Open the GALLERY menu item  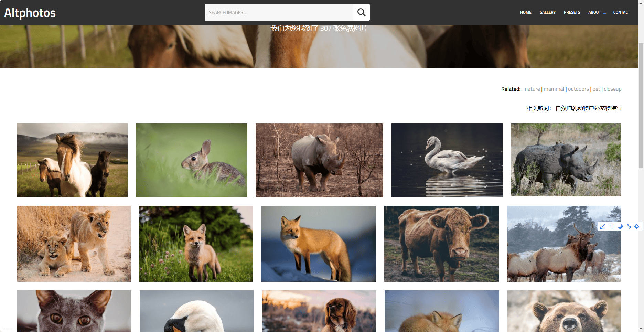point(547,12)
